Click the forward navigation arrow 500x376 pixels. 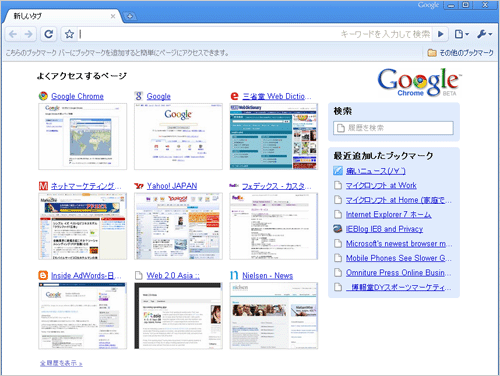coord(29,34)
